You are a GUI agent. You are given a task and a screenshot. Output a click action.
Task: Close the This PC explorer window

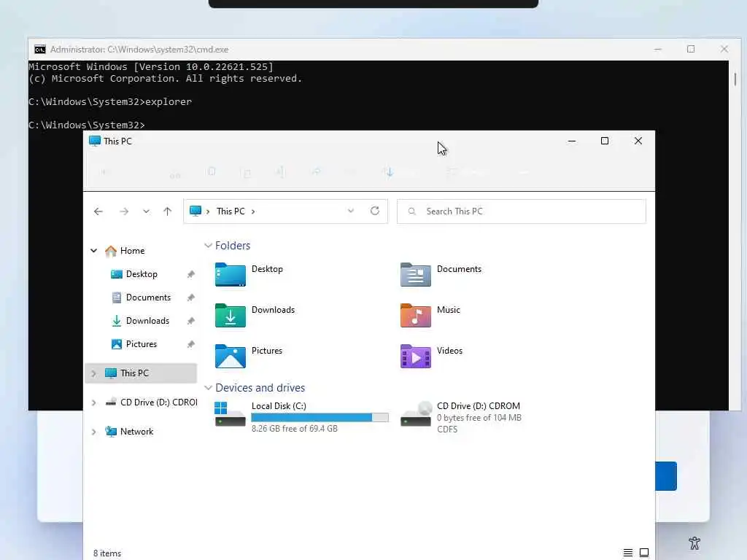[638, 141]
